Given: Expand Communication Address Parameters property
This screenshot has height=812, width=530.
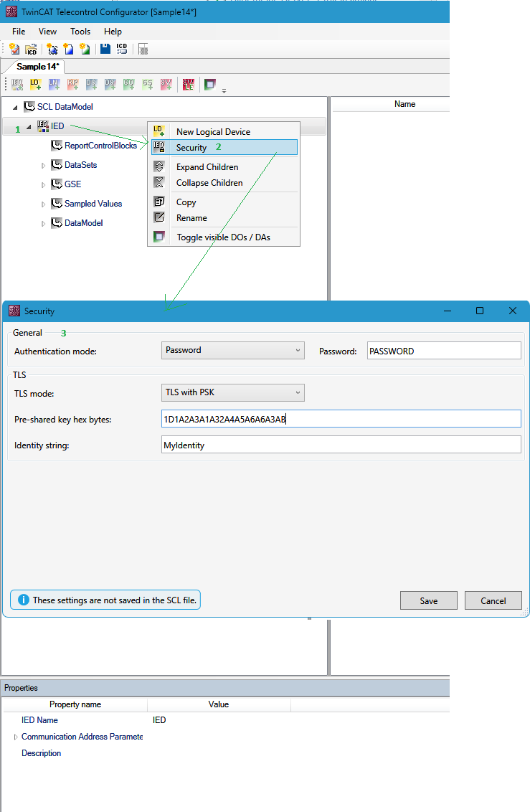Looking at the screenshot, I should 16,737.
